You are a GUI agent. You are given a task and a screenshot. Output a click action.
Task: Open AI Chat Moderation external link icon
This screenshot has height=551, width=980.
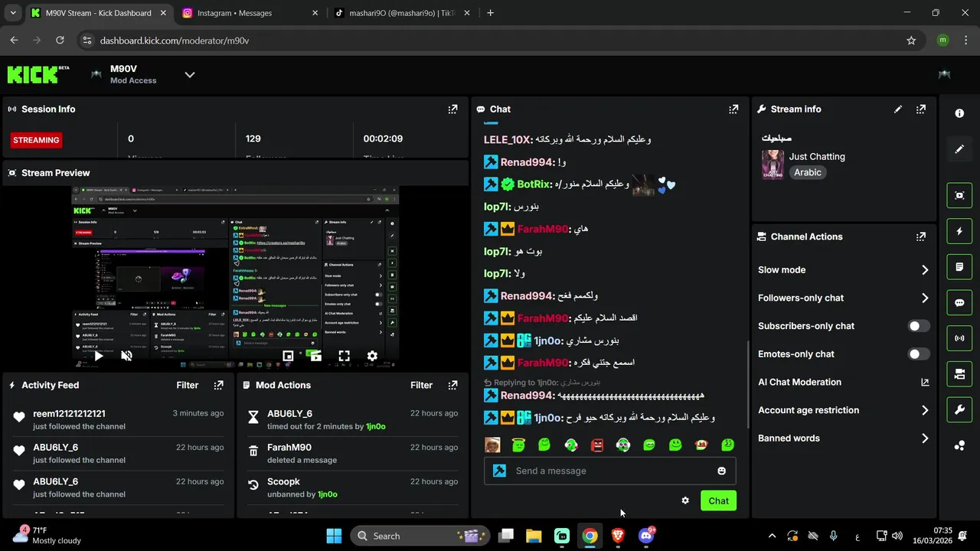click(925, 382)
